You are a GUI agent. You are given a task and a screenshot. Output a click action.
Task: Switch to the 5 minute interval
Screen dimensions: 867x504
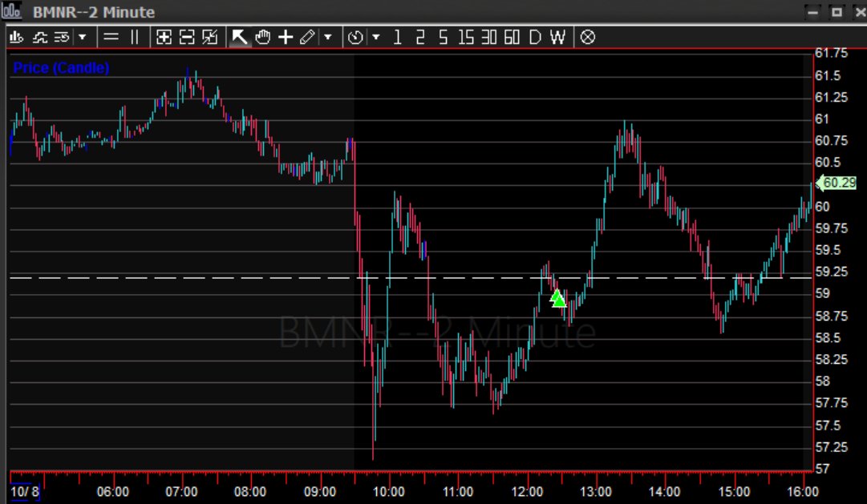tap(443, 37)
